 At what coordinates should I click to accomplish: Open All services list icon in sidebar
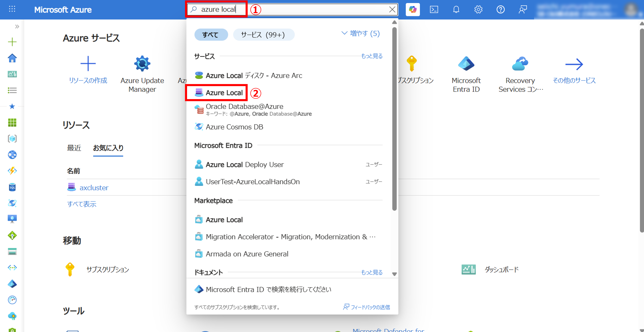[12, 90]
